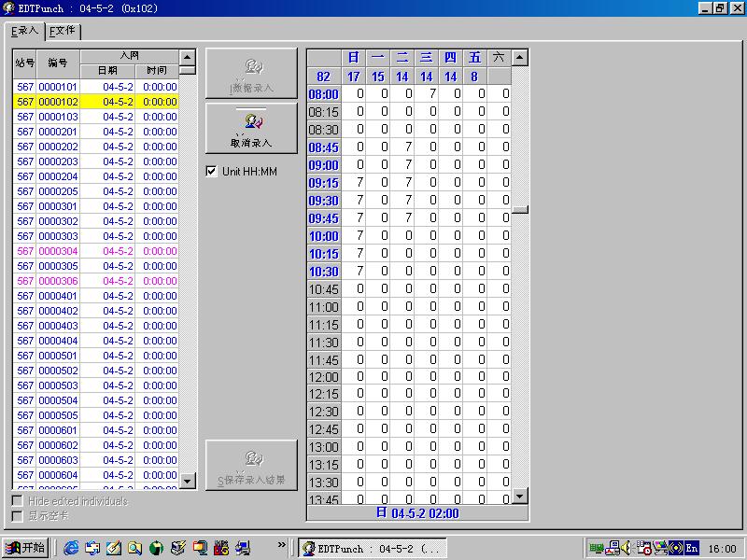Toggle the checkbox below Hide edited individuals
The width and height of the screenshot is (747, 560).
pyautogui.click(x=17, y=515)
